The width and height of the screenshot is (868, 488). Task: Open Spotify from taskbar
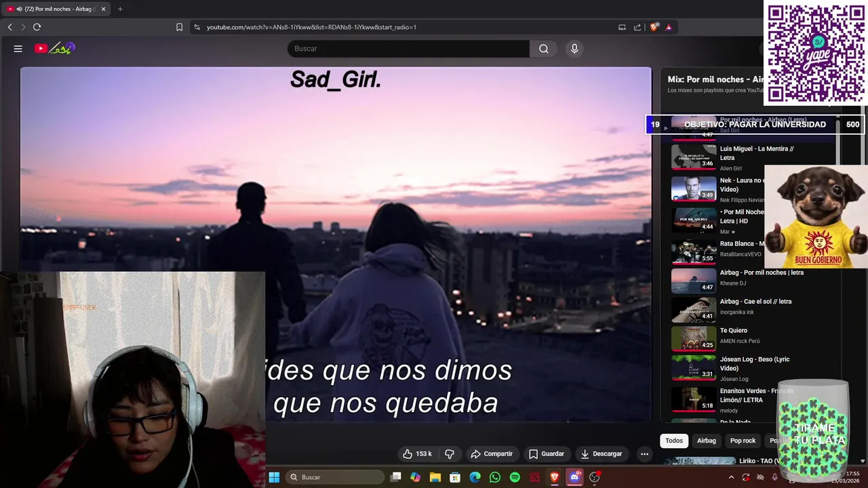pyautogui.click(x=515, y=477)
